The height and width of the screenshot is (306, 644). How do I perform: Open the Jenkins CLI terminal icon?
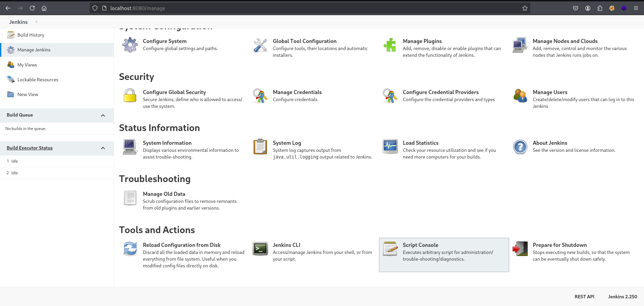(x=260, y=249)
